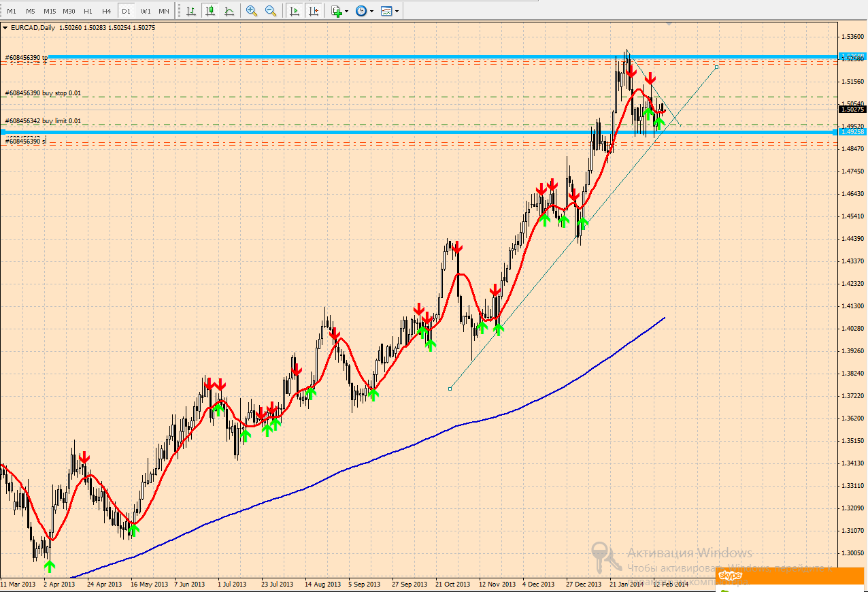This screenshot has width=868, height=592.
Task: Select the line chart display icon
Action: (229, 11)
